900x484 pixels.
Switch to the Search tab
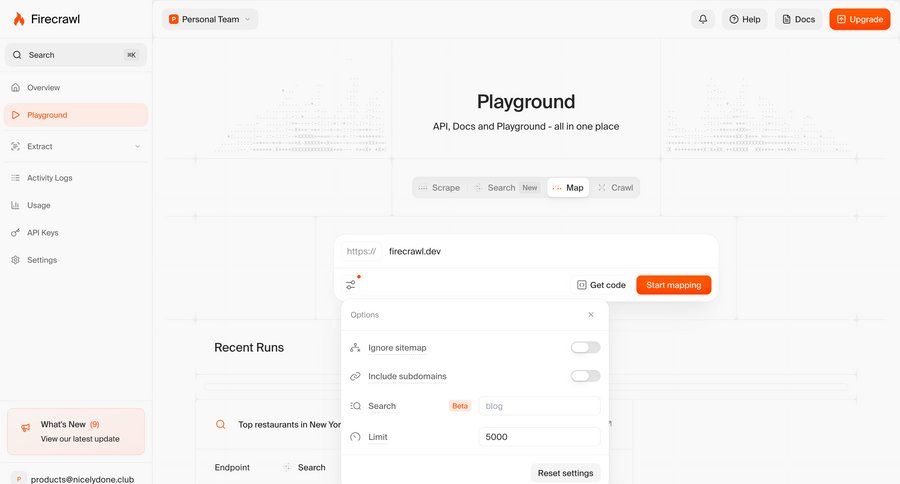click(x=506, y=188)
